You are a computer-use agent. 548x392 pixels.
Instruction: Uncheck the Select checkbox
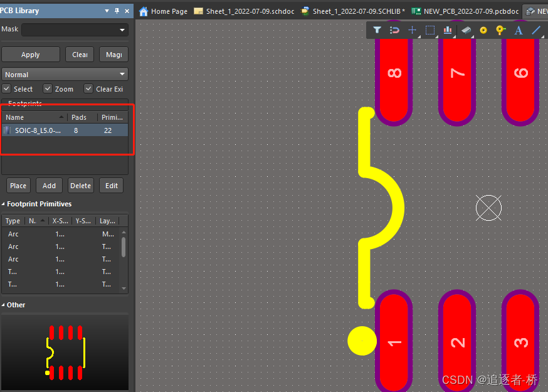[x=7, y=89]
